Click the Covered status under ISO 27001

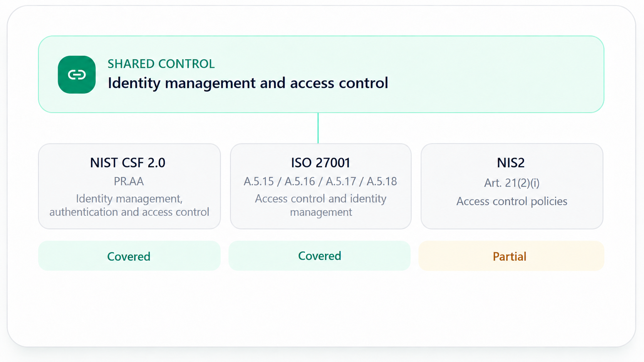click(320, 256)
